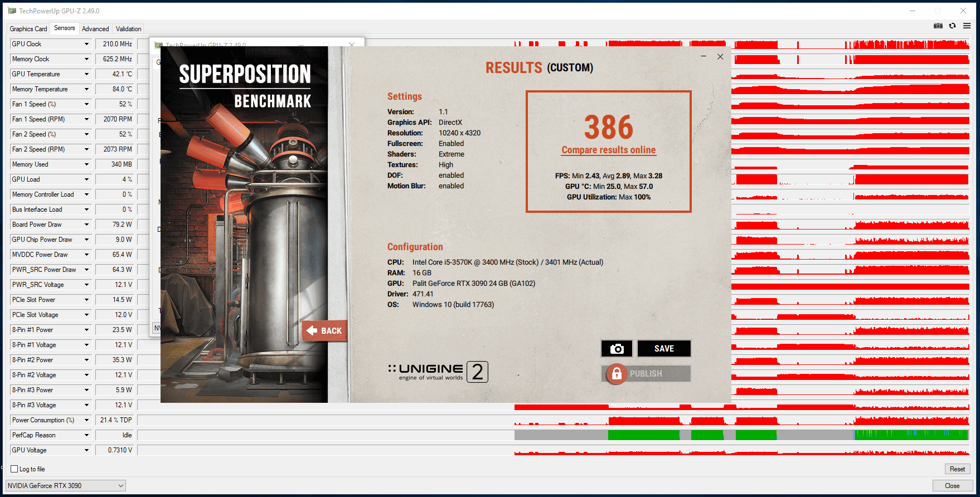Open the Advanced tab
The width and height of the screenshot is (980, 497).
tap(95, 29)
